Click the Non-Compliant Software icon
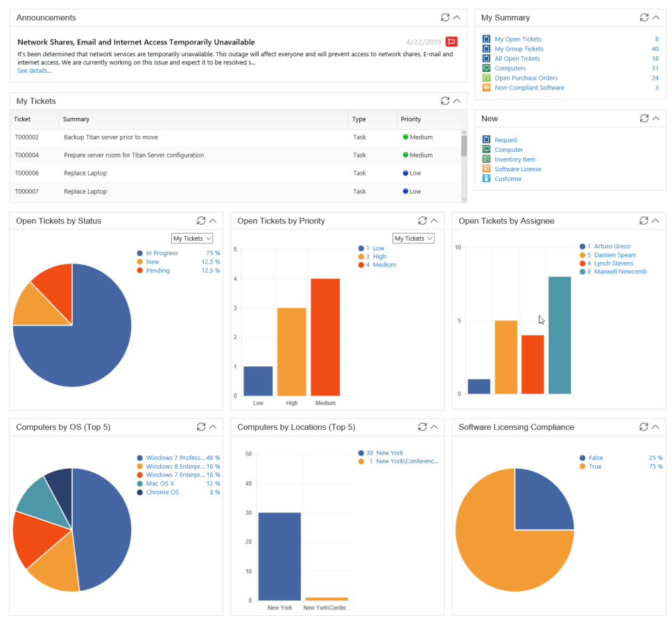Screen dimensions: 672x620 (486, 88)
